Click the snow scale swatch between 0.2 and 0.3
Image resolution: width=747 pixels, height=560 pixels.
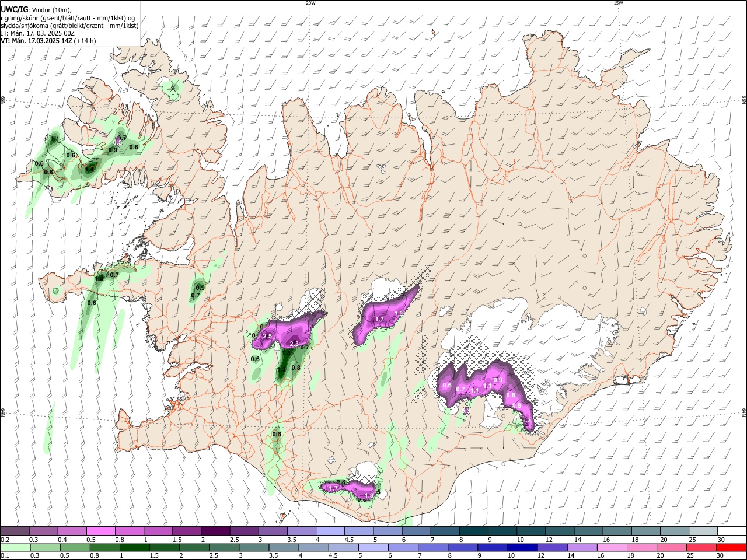point(15,531)
